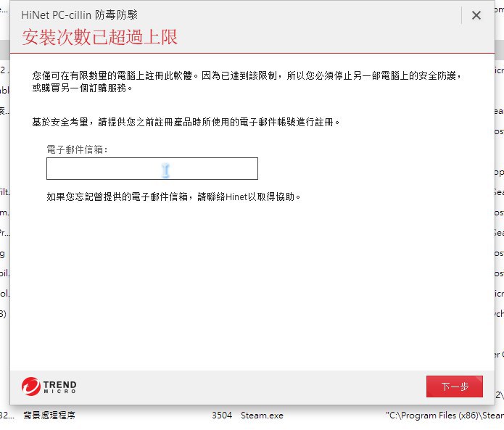The width and height of the screenshot is (504, 430).
Task: Click the TREND MICRO wordmark text
Action: [x=60, y=386]
